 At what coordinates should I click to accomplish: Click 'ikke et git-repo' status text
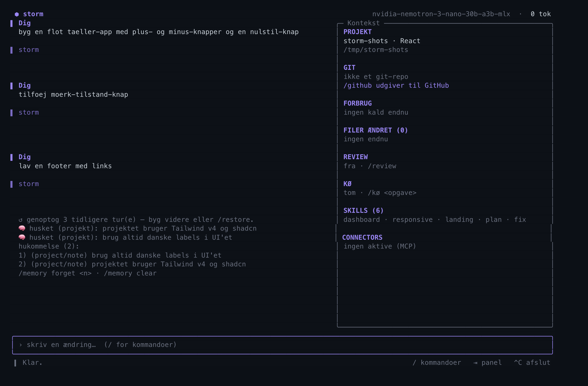tap(376, 77)
